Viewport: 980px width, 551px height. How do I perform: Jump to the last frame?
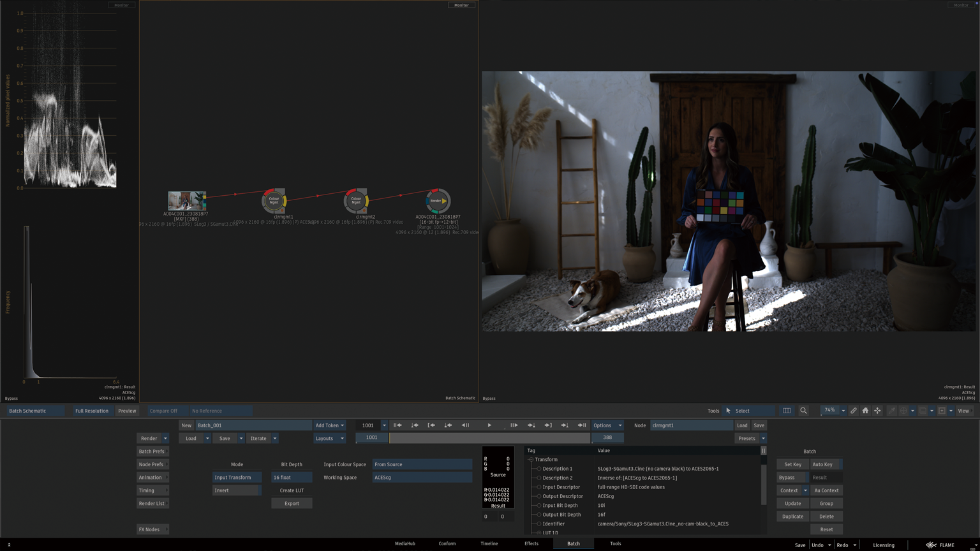582,425
